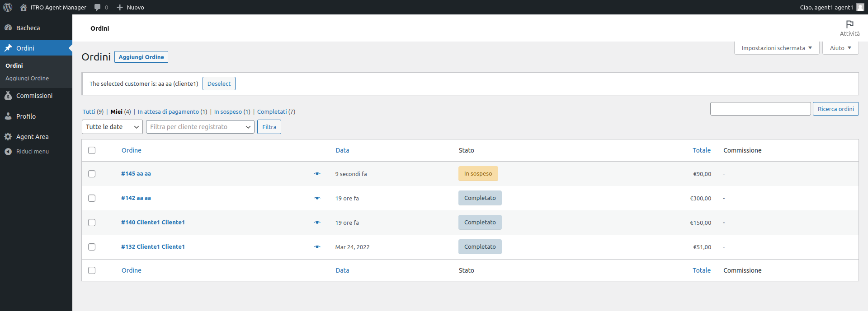The height and width of the screenshot is (311, 868).
Task: Show Tutti orders filter
Action: pos(89,111)
